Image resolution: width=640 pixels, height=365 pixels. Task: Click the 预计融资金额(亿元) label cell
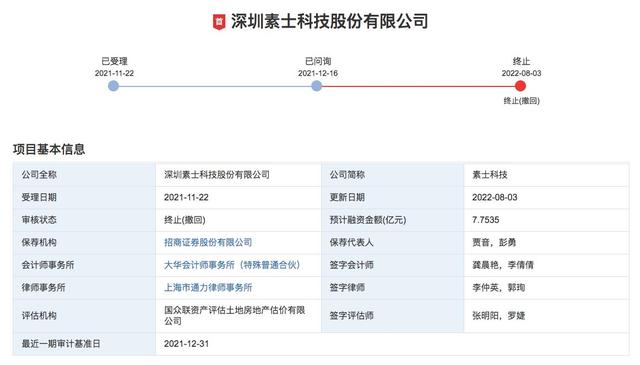[x=393, y=220]
